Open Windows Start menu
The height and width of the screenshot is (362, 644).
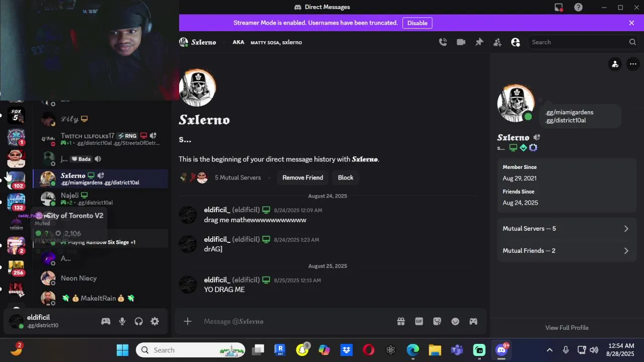[x=122, y=350]
